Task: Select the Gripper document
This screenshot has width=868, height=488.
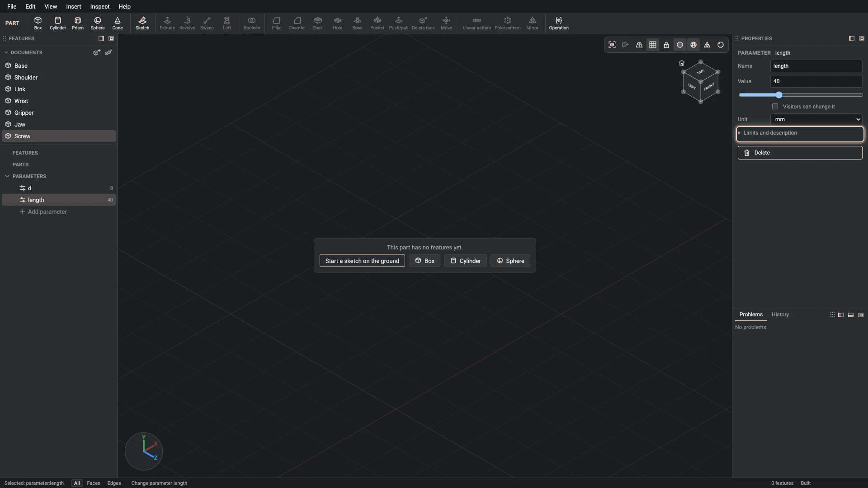Action: click(59, 113)
